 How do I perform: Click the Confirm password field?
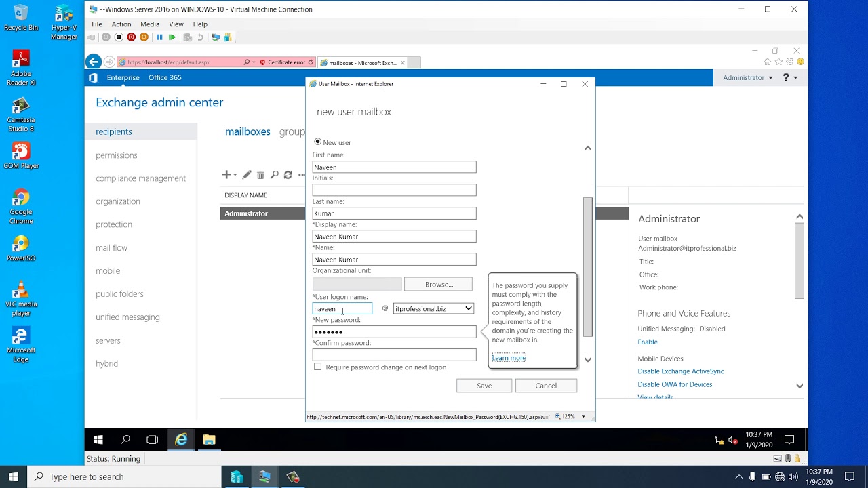pos(394,354)
